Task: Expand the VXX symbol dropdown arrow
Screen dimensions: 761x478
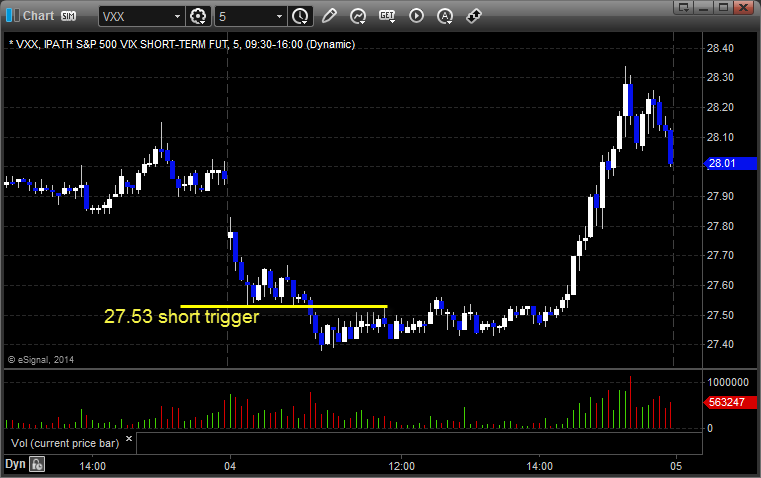Action: click(177, 16)
